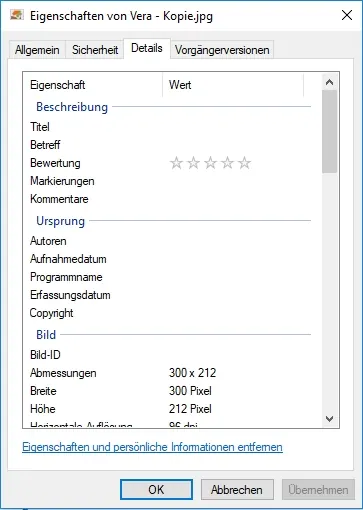Click the 300 x 212 value
Image resolution: width=363 pixels, height=510 pixels.
[x=193, y=373]
